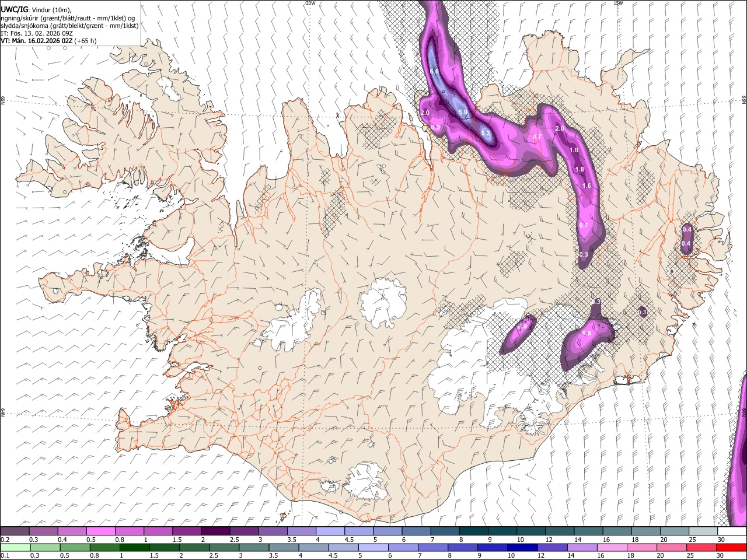Click the UWC/IG title in the header
747x560 pixels.
(x=14, y=9)
